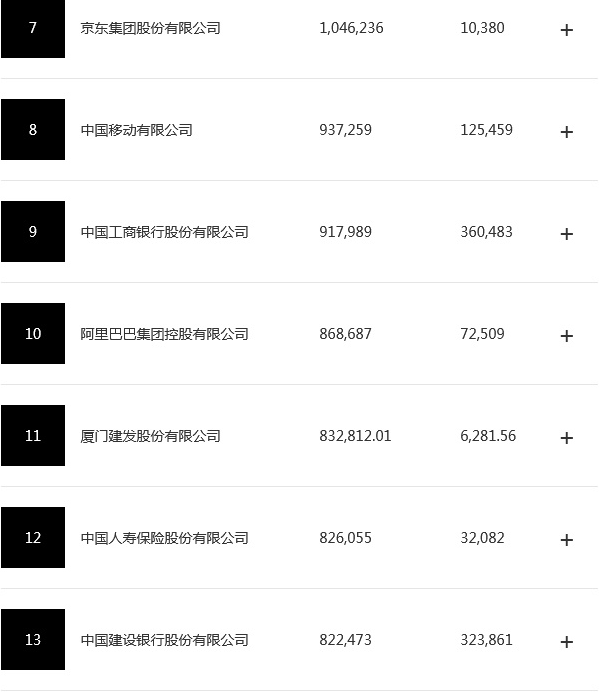Open details for 厦门建发股份有限公司 via plus
The image size is (607, 693).
point(566,438)
